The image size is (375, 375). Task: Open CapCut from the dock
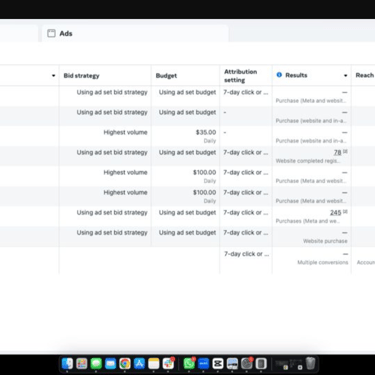pyautogui.click(x=218, y=363)
